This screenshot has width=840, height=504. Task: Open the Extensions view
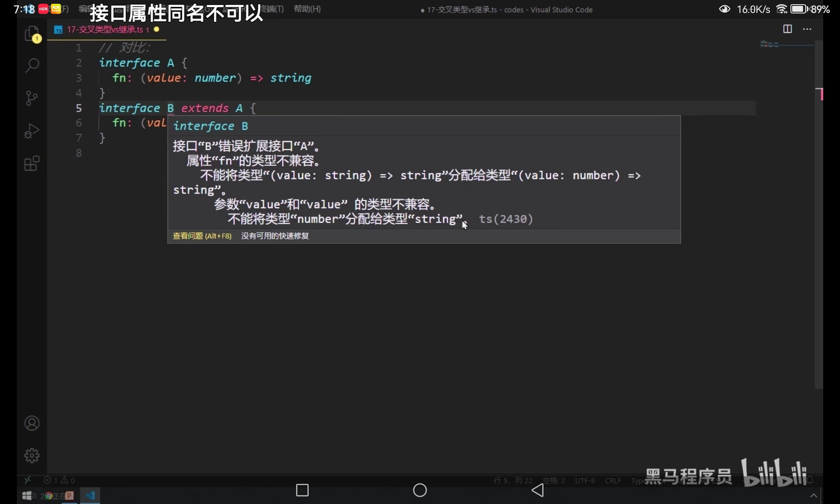coord(32,163)
